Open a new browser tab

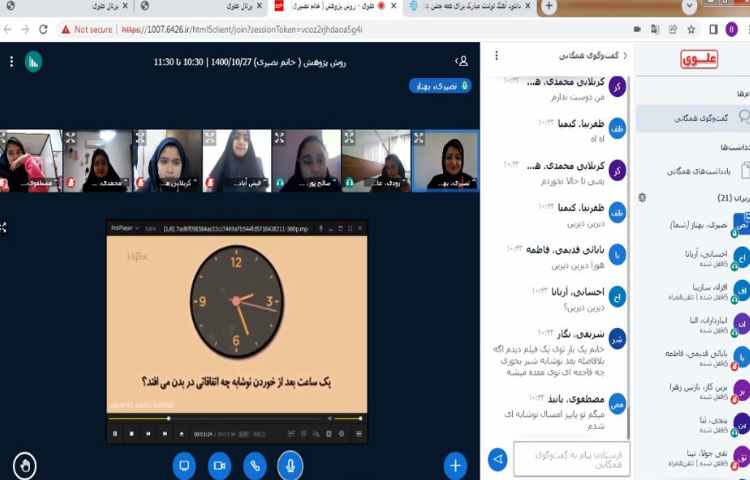click(x=549, y=6)
